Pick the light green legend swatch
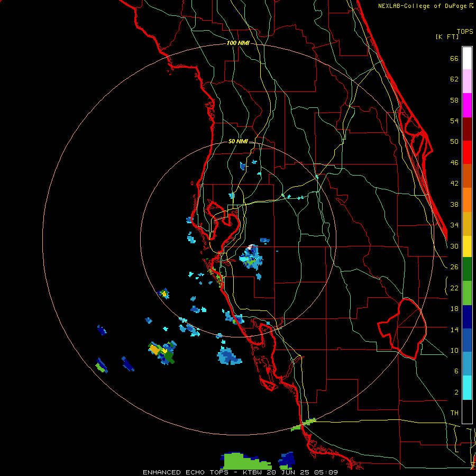This screenshot has height=476, width=476. coord(467,293)
